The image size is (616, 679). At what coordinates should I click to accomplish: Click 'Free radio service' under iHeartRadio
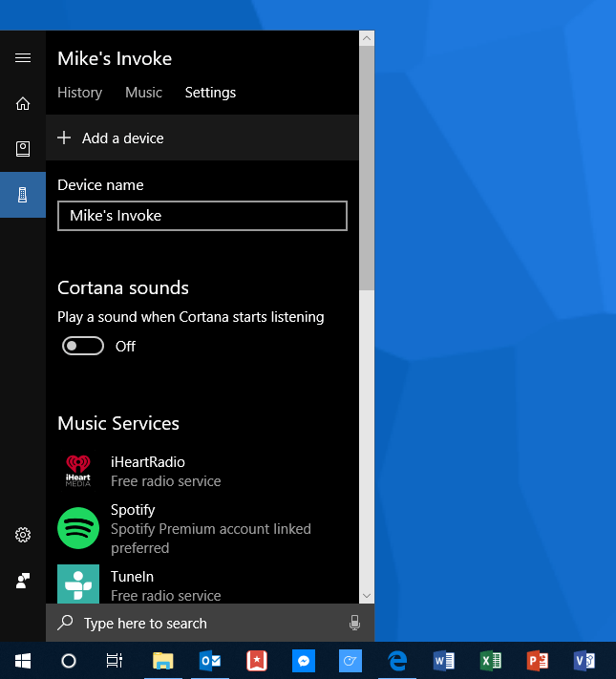166,481
